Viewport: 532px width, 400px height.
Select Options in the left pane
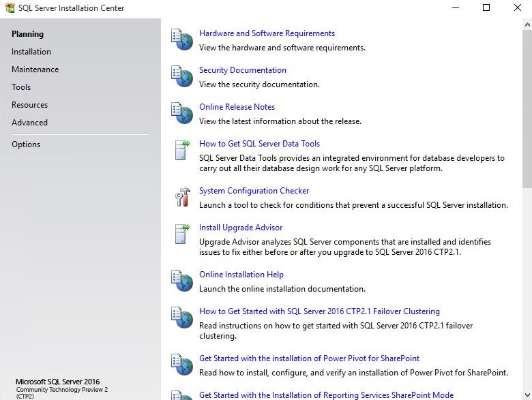click(26, 144)
